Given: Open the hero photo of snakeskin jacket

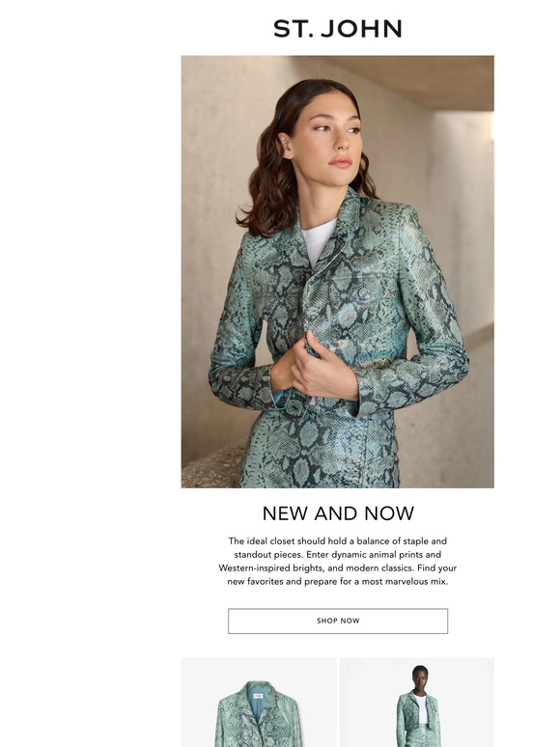Looking at the screenshot, I should (337, 271).
